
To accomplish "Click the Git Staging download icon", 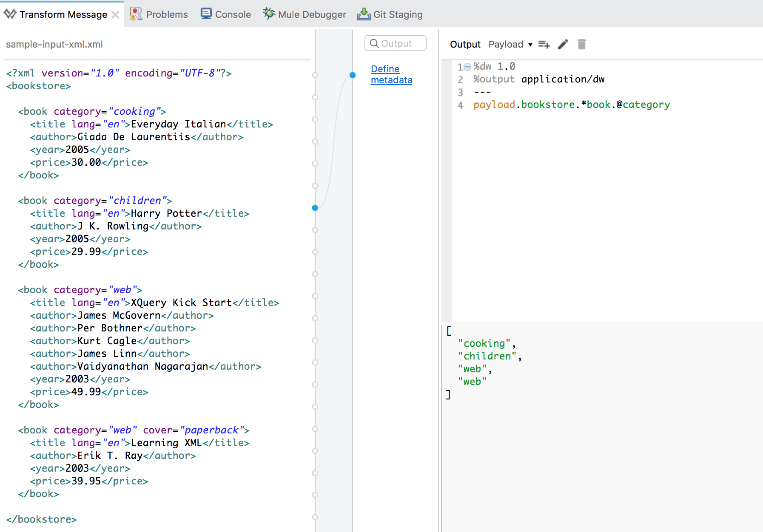I will click(364, 14).
